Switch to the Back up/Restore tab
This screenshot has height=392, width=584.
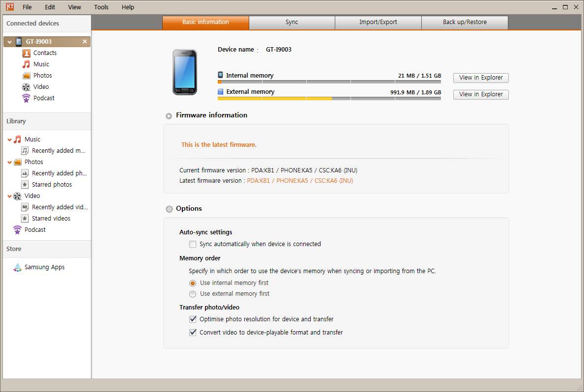[x=465, y=22]
